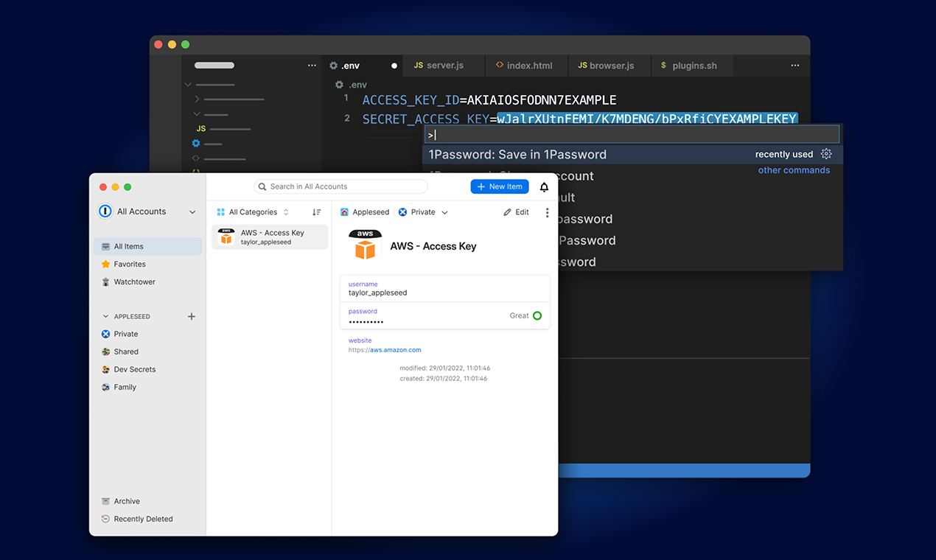
Task: Open the All Categories filter dropdown
Action: coord(253,212)
